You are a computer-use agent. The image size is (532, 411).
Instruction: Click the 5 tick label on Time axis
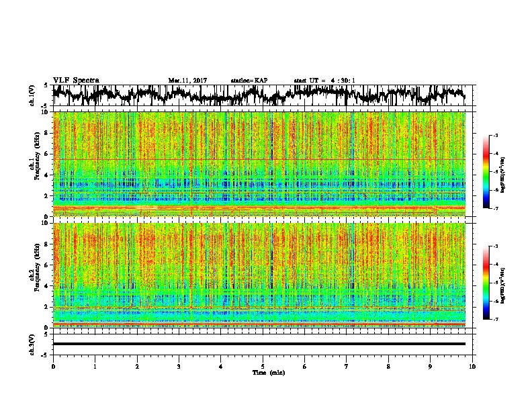click(263, 367)
